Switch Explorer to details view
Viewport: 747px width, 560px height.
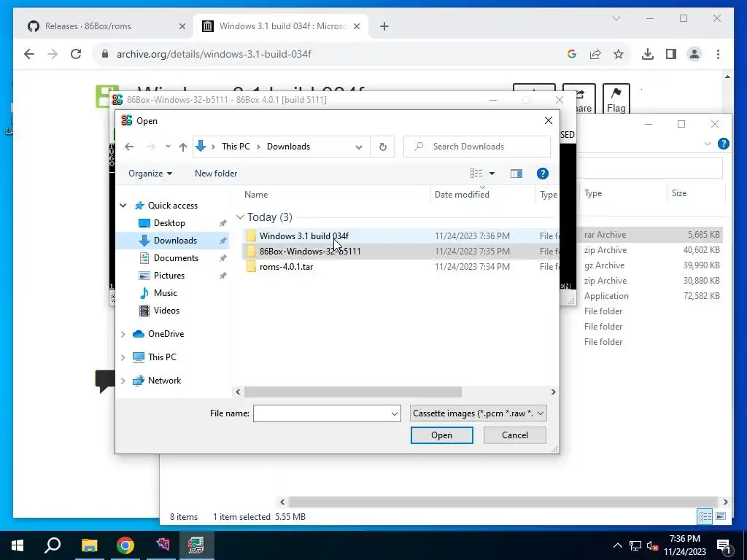click(705, 516)
